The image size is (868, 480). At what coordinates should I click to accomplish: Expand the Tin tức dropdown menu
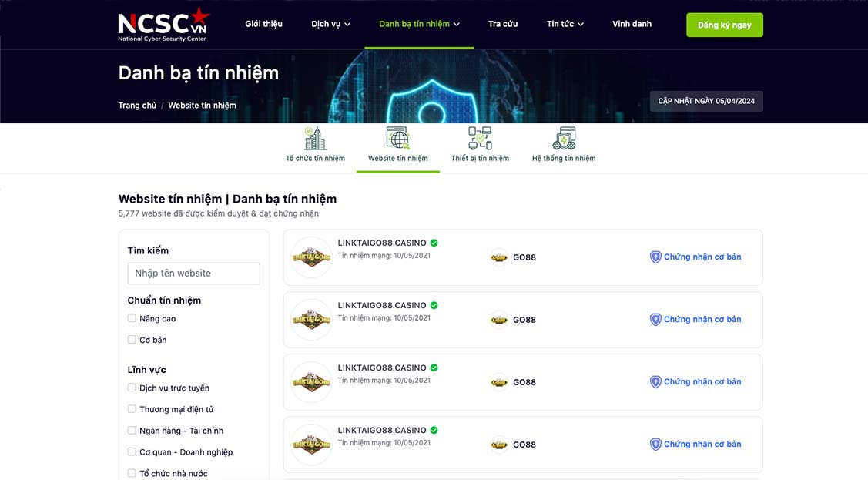click(565, 24)
